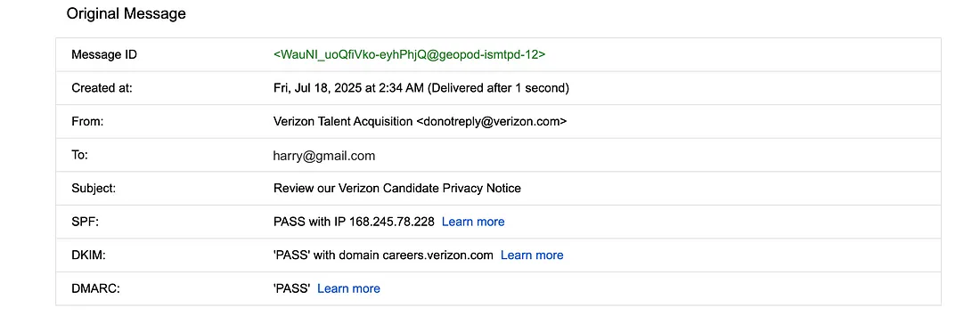Open the SPF Learn more link
This screenshot has width=980, height=324.
point(473,222)
